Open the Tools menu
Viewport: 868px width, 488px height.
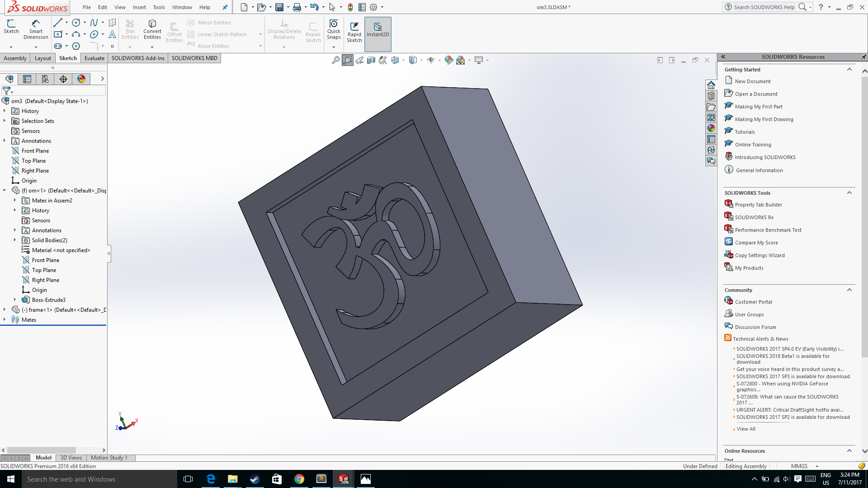159,7
